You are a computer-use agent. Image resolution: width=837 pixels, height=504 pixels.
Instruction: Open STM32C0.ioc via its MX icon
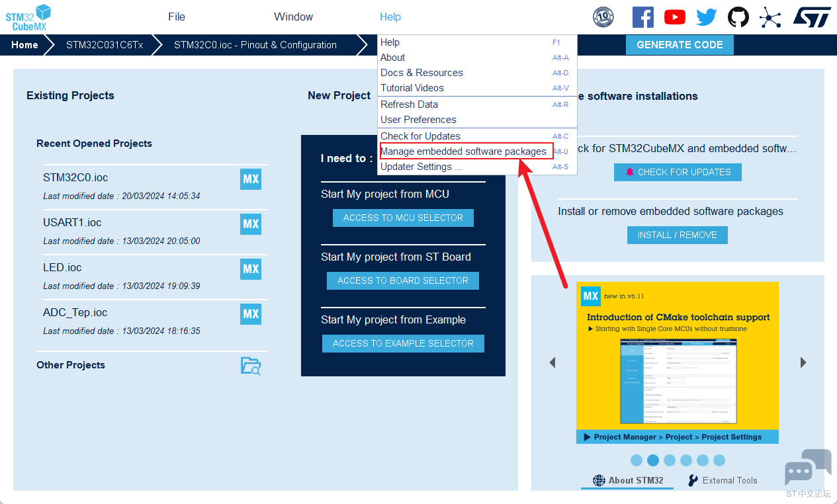tap(251, 179)
